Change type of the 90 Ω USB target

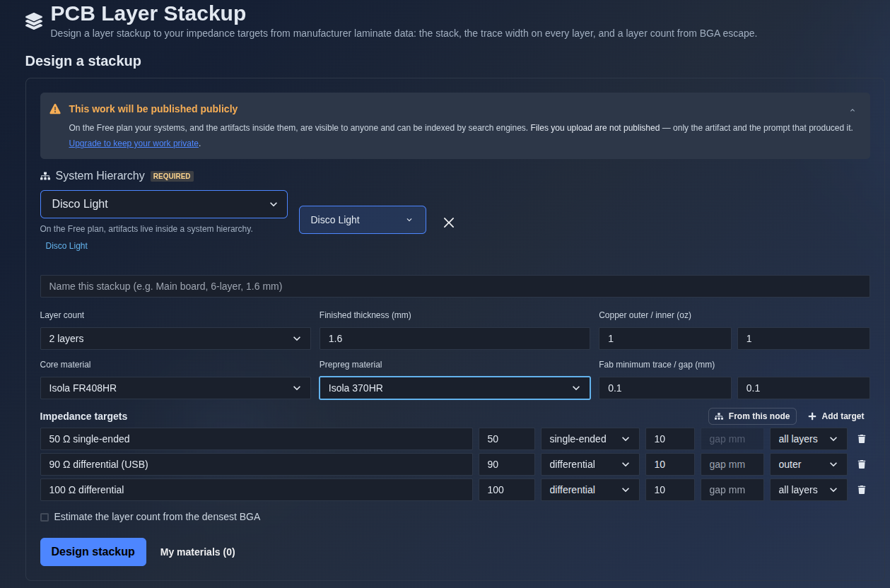click(590, 464)
